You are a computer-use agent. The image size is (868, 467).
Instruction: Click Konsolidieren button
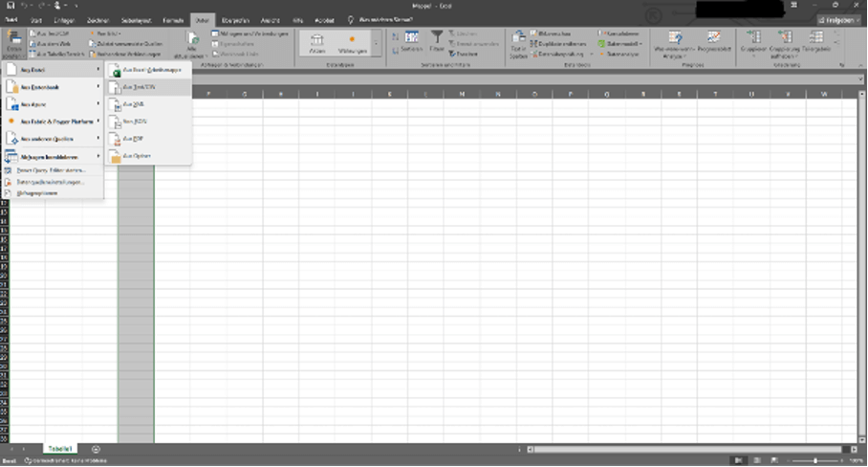(x=618, y=33)
